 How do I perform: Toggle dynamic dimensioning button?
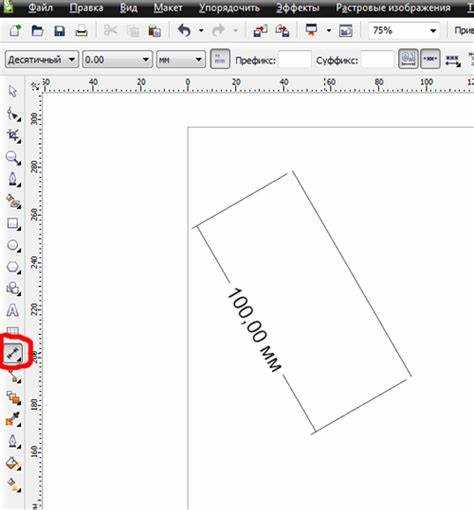pyautogui.click(x=408, y=59)
